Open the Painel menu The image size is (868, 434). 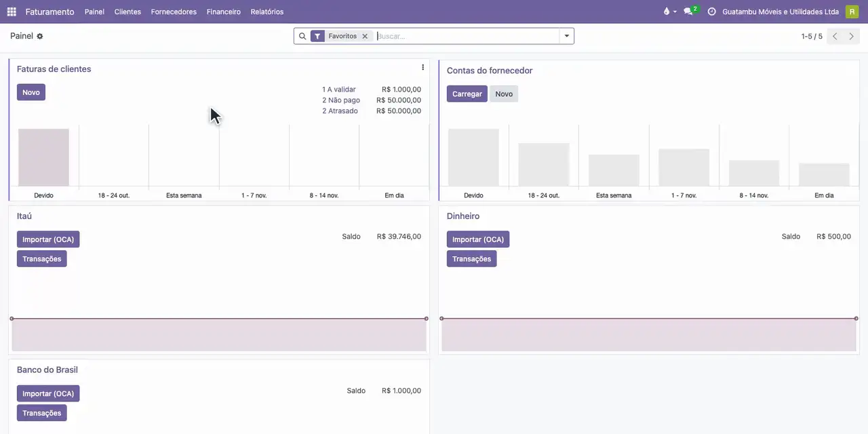click(94, 12)
